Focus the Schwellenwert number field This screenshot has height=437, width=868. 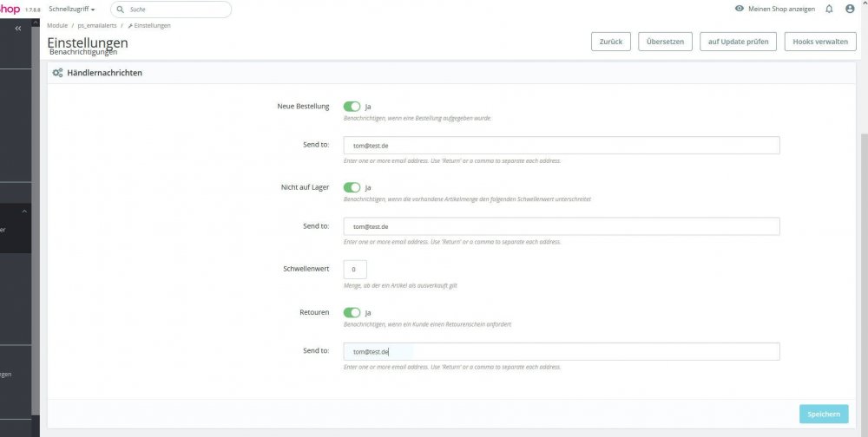pyautogui.click(x=355, y=270)
